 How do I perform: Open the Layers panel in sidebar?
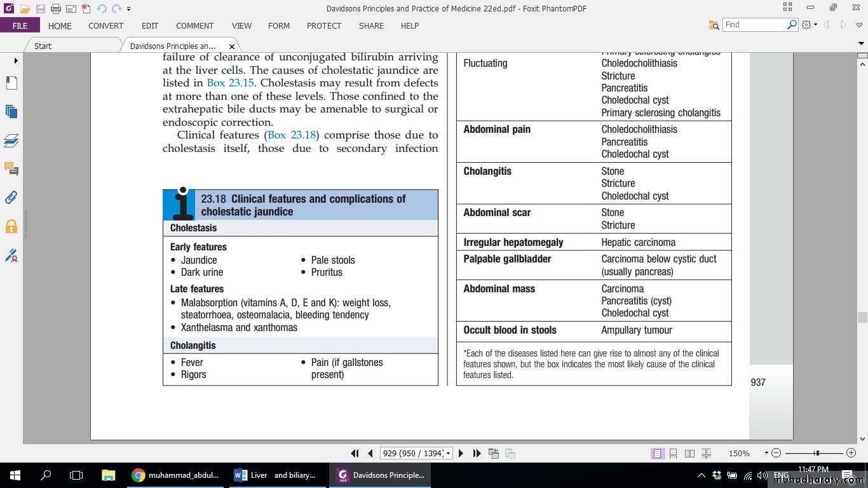[11, 140]
